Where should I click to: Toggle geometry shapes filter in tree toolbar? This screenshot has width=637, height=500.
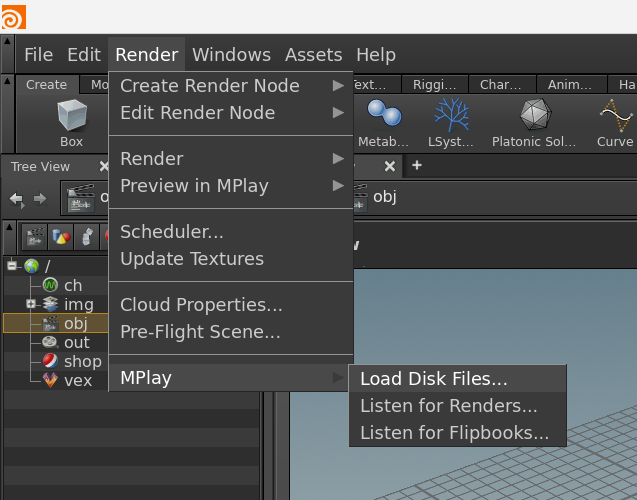[x=61, y=236]
